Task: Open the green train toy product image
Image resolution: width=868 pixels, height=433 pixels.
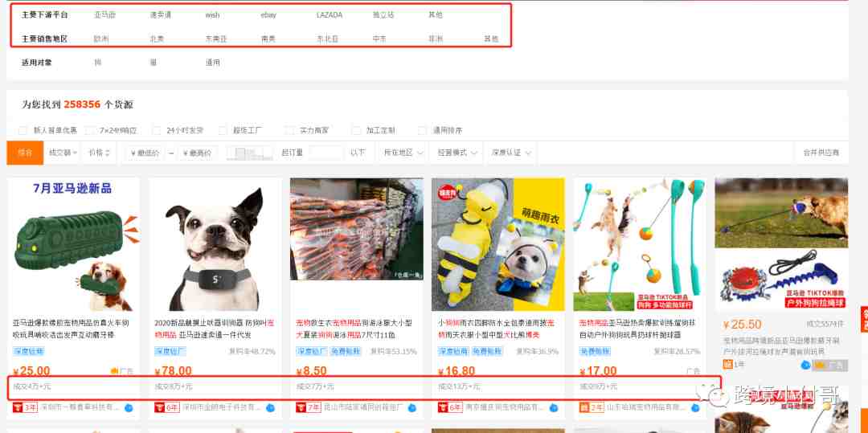Action: point(73,244)
